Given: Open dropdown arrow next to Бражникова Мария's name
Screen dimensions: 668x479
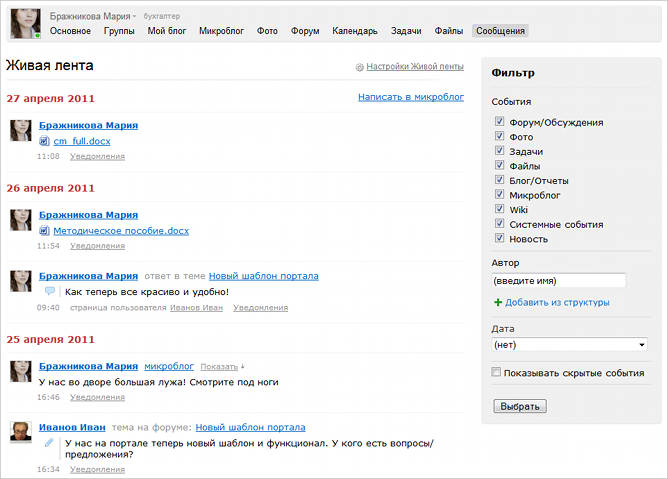Looking at the screenshot, I should click(x=134, y=17).
